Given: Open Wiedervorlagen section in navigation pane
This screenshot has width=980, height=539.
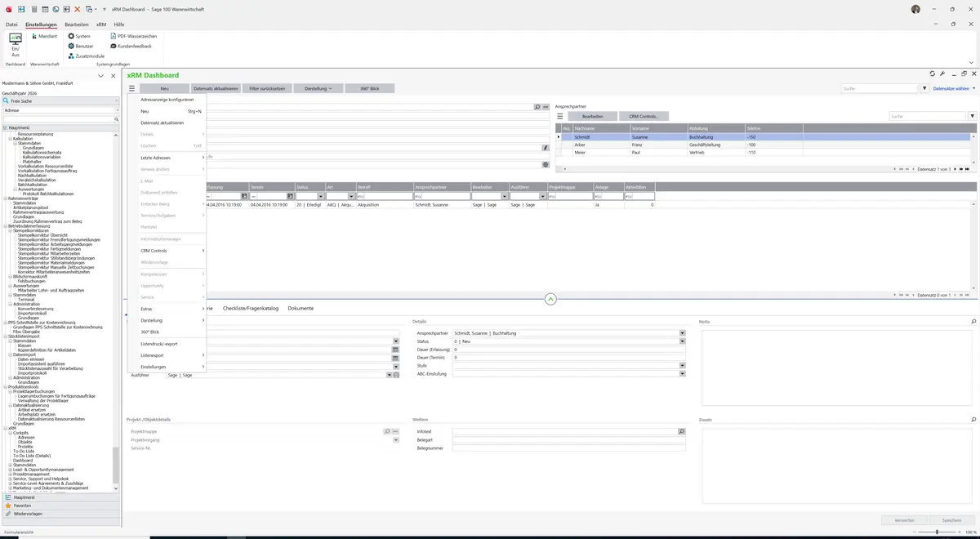Looking at the screenshot, I should pyautogui.click(x=60, y=514).
